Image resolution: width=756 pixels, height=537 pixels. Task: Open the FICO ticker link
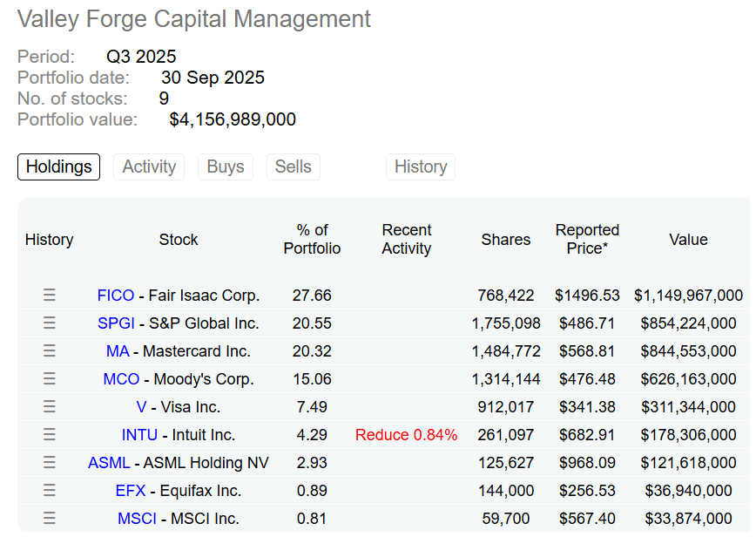coord(116,296)
